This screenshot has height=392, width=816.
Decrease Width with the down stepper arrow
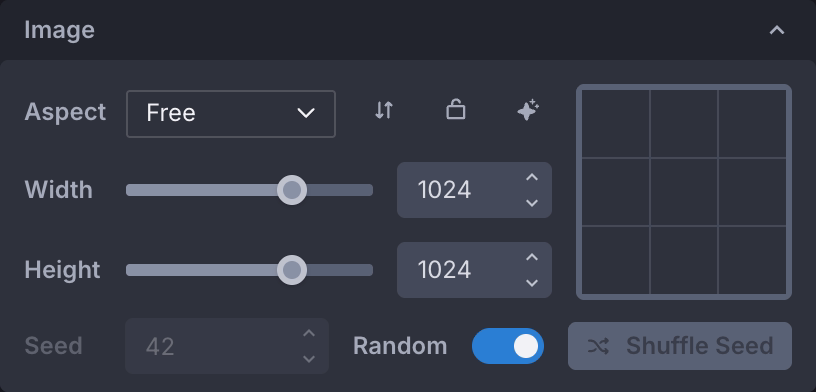(531, 203)
